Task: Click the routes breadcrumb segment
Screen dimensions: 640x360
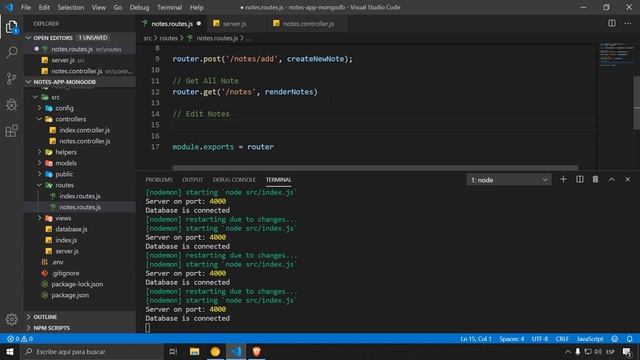Action: click(x=168, y=38)
